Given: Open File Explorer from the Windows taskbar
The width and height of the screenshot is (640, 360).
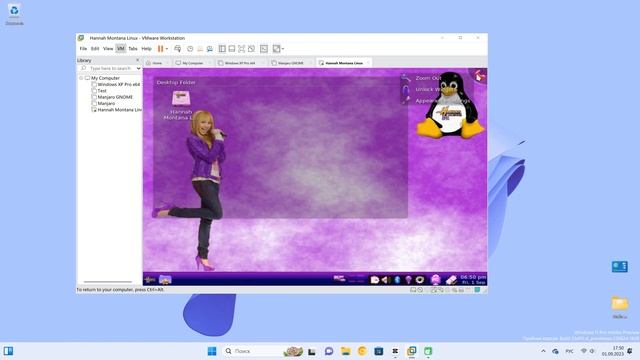Looking at the screenshot, I should click(x=346, y=351).
